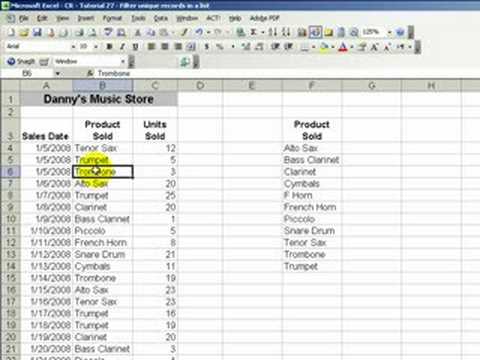Screen dimensions: 480x360
Task: Click the AutoSum sigma icon
Action: tap(254, 32)
